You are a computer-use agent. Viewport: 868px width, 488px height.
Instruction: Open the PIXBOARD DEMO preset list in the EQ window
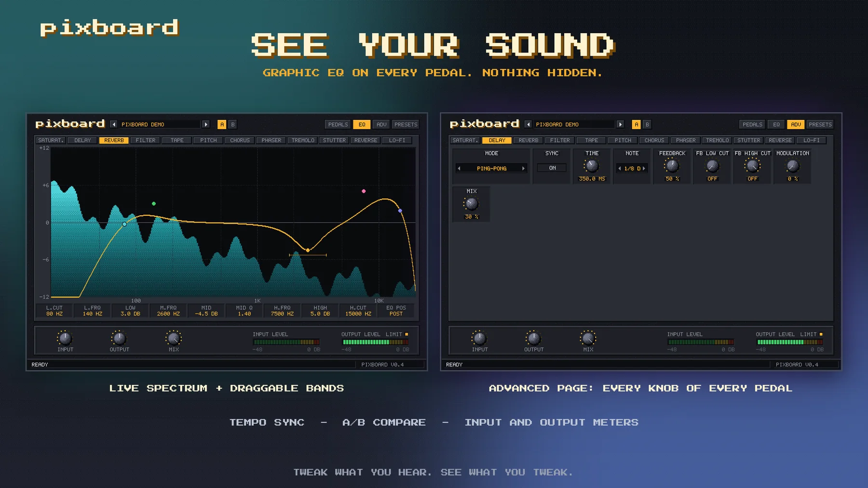coord(160,124)
